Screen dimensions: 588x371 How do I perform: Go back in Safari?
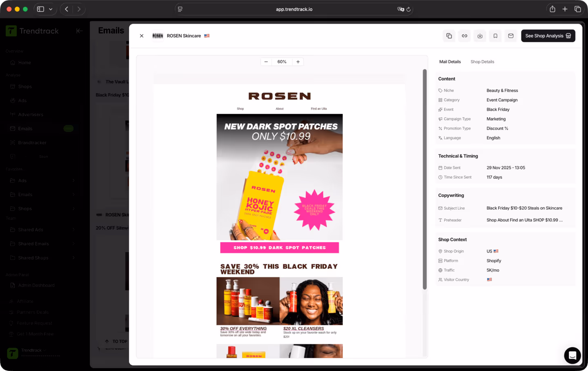[67, 9]
